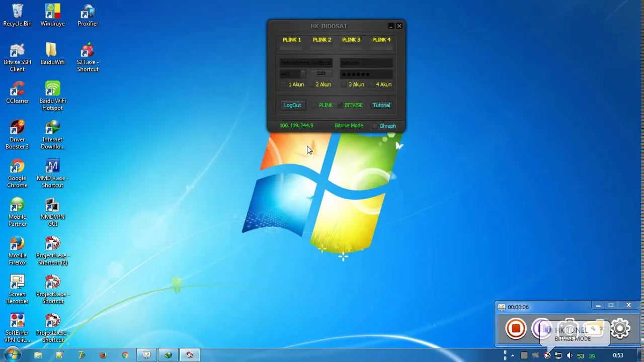Enable the 2 Akun checkbox
Screen dimensions: 644x362
[x=311, y=84]
